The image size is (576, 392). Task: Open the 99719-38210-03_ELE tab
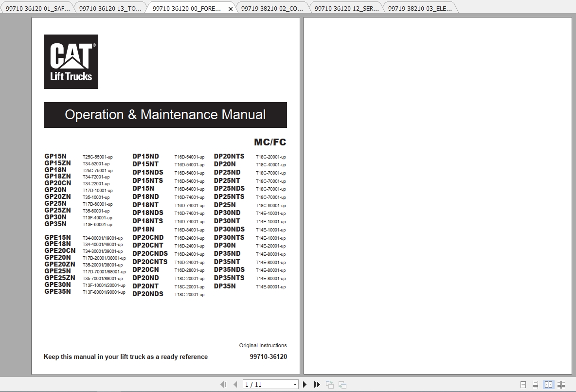coord(420,8)
